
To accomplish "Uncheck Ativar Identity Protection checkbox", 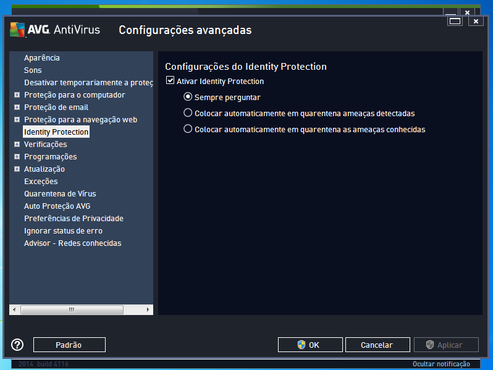I will [x=170, y=80].
